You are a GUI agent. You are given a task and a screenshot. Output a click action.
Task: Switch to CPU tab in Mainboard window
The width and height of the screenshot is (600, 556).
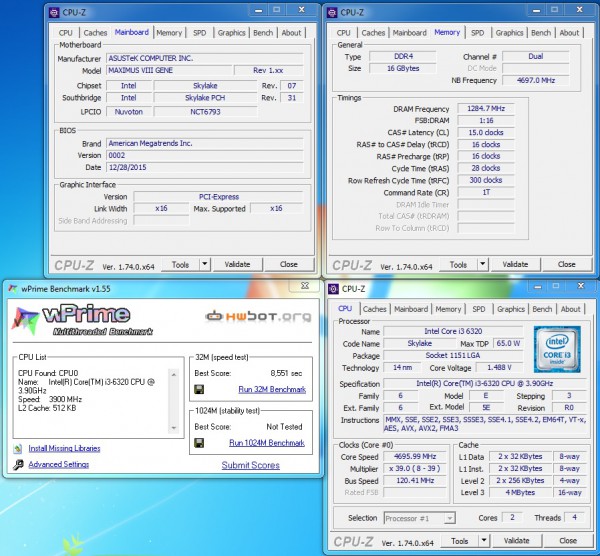tap(65, 33)
